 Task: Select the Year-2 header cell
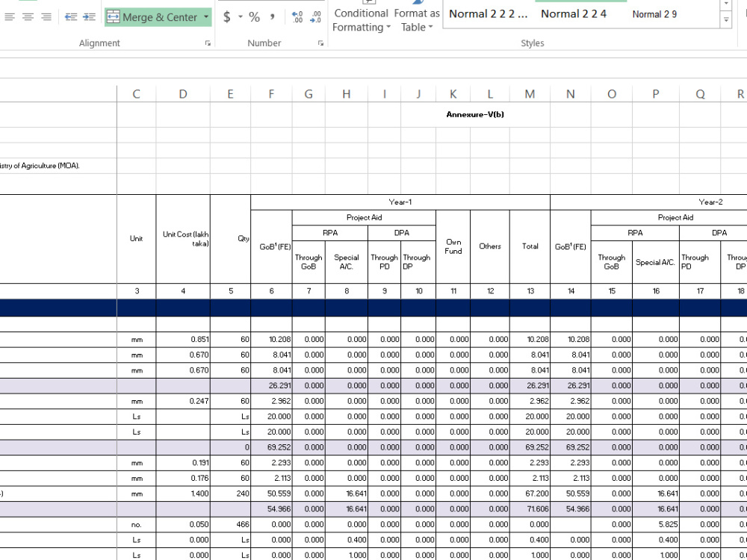tap(710, 202)
